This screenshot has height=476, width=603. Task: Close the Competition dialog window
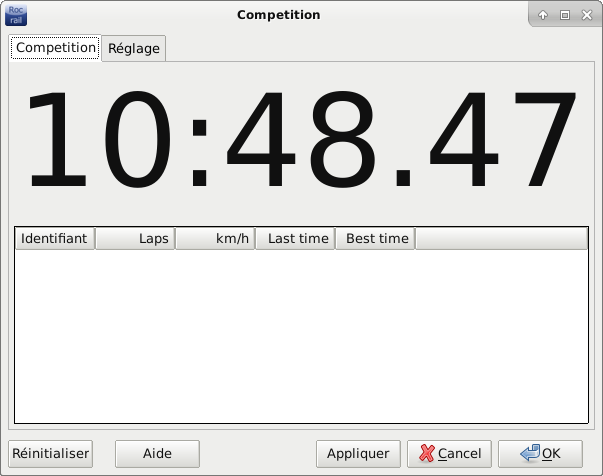(x=585, y=15)
